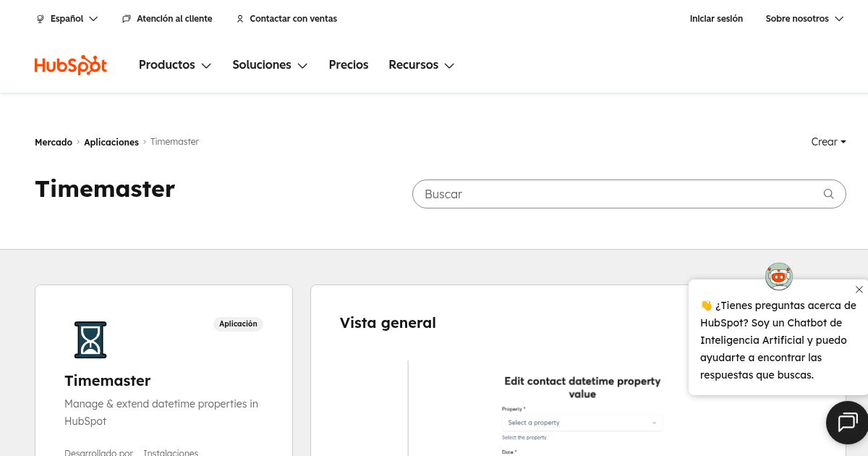Expand the Soluciones menu
Viewport: 868px width, 456px height.
pyautogui.click(x=270, y=65)
